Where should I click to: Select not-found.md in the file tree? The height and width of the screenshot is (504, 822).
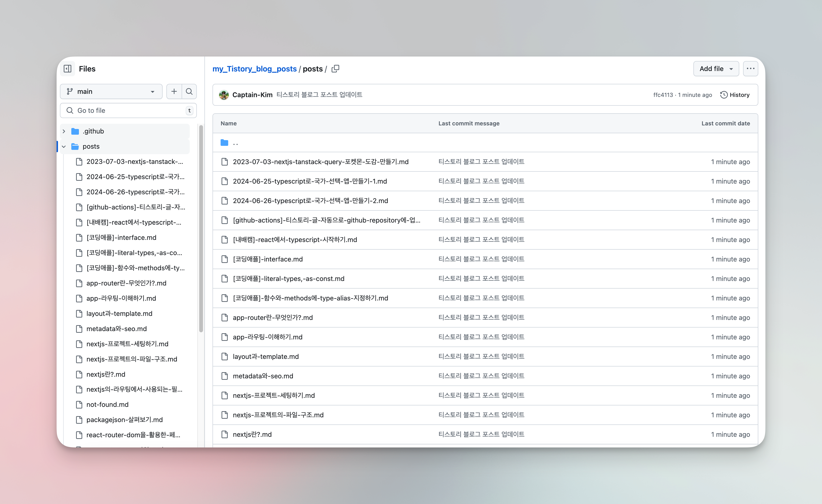pos(107,404)
